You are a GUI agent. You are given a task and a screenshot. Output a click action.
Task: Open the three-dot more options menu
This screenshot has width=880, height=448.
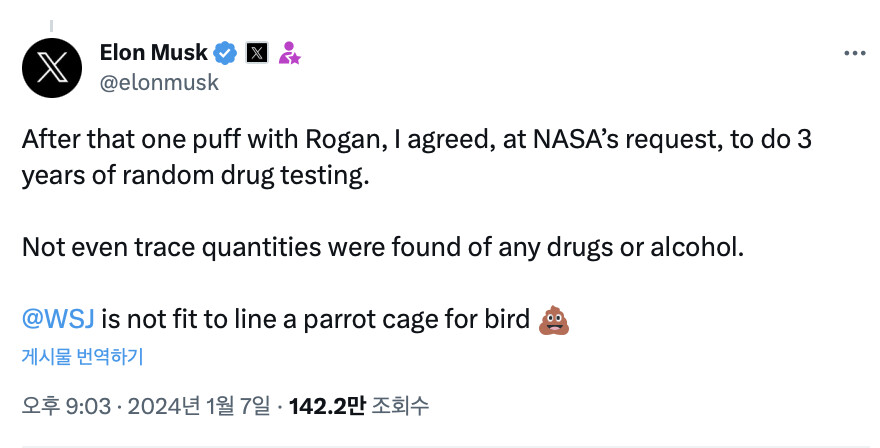point(855,53)
